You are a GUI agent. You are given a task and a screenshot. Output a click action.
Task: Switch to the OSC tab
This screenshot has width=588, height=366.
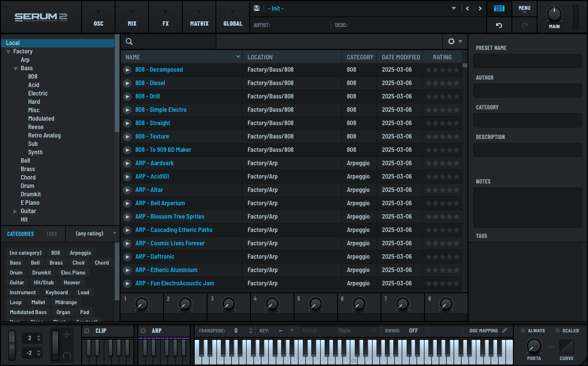[98, 17]
